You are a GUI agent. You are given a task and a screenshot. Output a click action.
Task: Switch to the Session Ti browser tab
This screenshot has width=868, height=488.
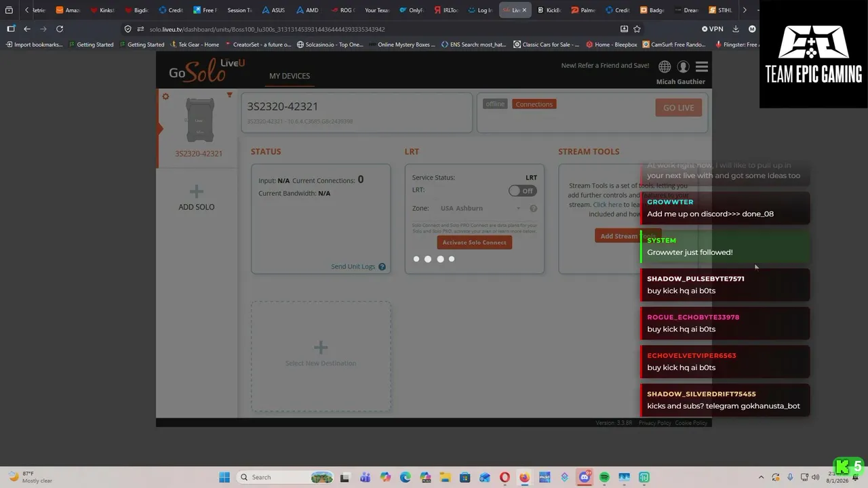[x=239, y=10]
